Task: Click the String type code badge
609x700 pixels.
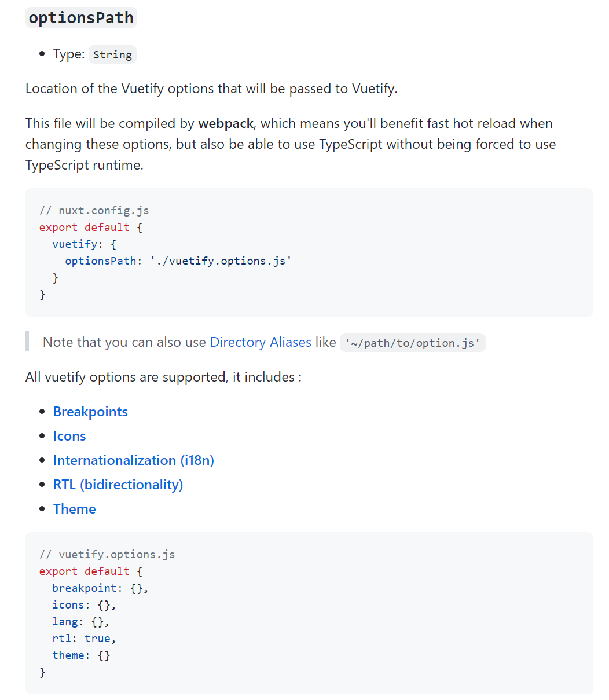Action: pos(112,54)
